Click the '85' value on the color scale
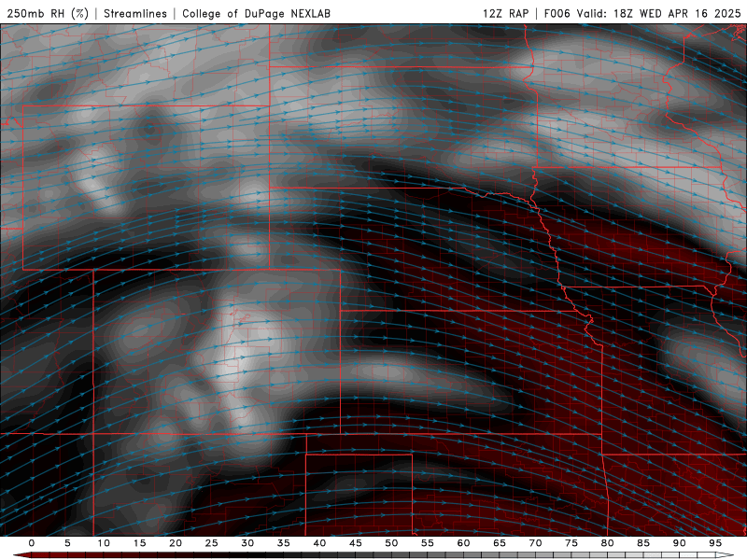 (x=643, y=543)
